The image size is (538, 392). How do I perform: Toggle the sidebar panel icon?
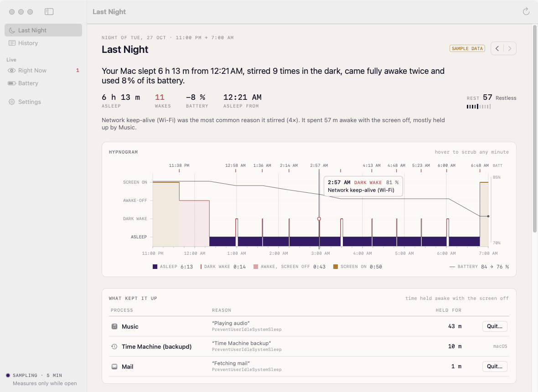49,12
